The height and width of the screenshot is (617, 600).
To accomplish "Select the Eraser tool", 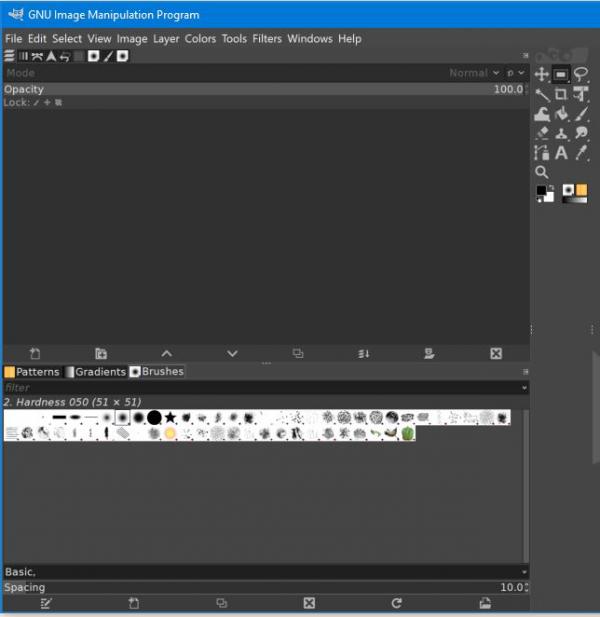I will click(x=542, y=133).
